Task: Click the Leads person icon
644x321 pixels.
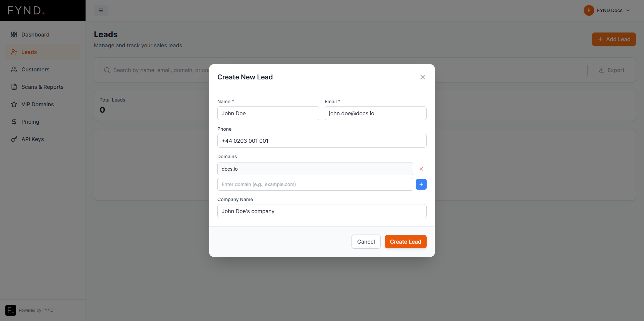Action: pyautogui.click(x=14, y=52)
